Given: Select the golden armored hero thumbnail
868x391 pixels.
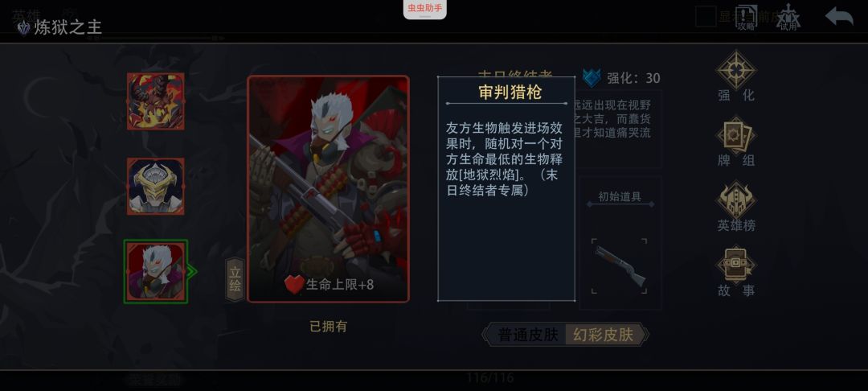Looking at the screenshot, I should click(x=156, y=186).
